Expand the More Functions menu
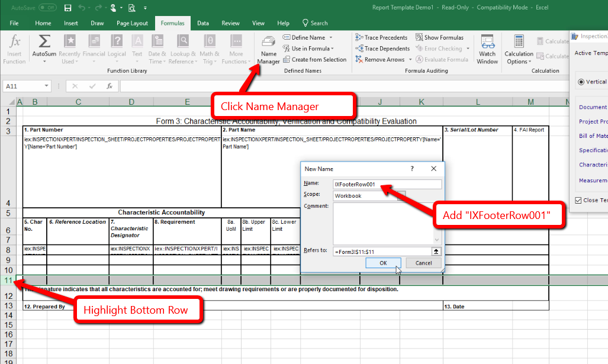The image size is (608, 364). coord(236,49)
